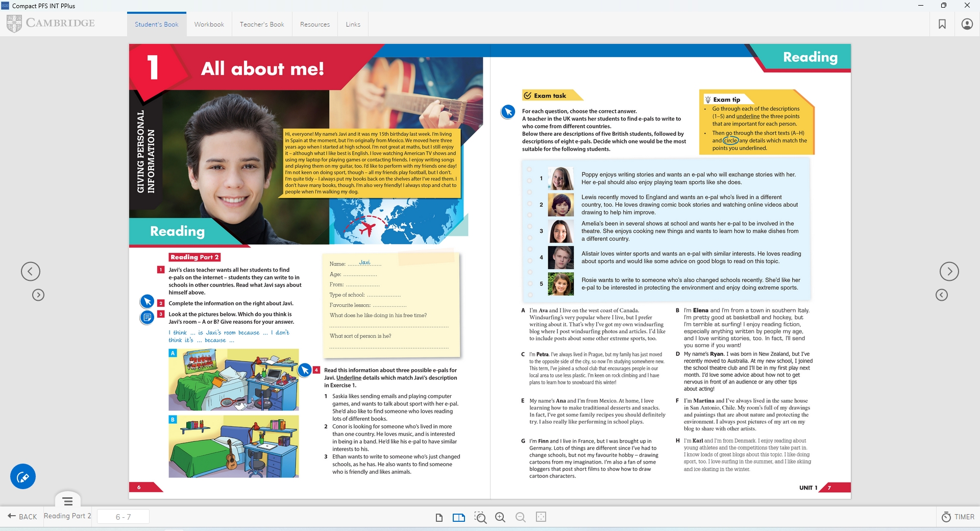The image size is (980, 531).
Task: Click the interactive cursor icon beside Exam task instructions
Action: click(x=508, y=111)
